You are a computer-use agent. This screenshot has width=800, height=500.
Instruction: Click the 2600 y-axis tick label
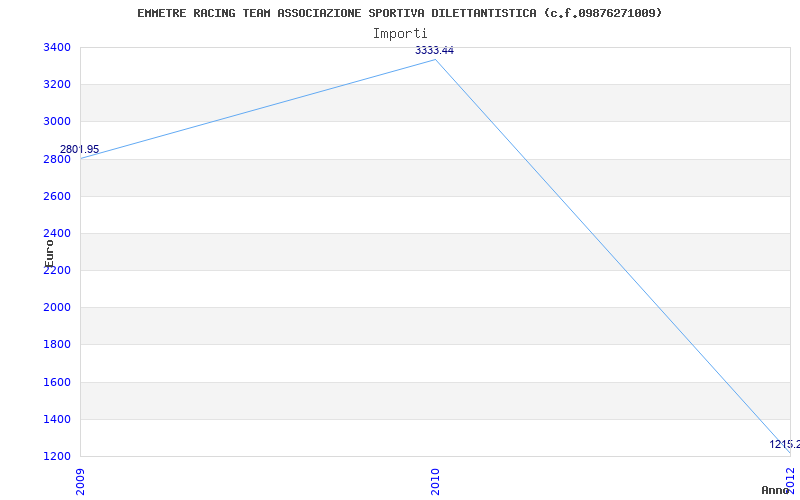[x=55, y=196]
